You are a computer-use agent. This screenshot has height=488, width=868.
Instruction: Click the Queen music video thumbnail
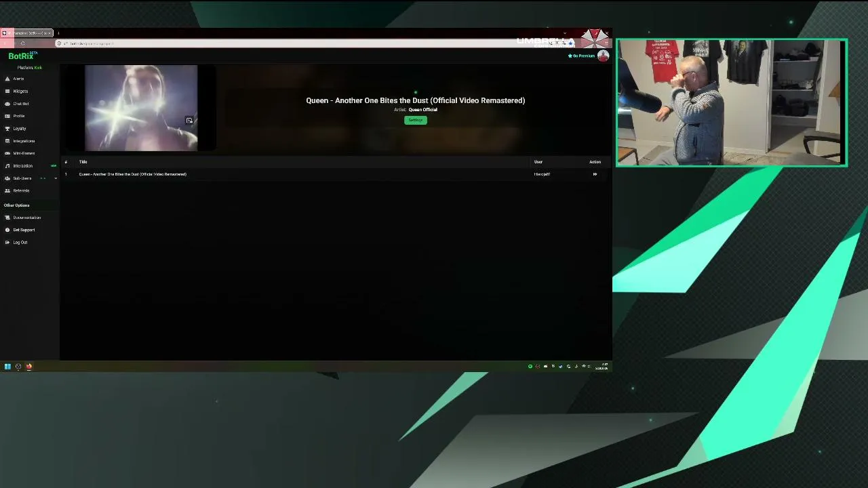click(x=141, y=108)
